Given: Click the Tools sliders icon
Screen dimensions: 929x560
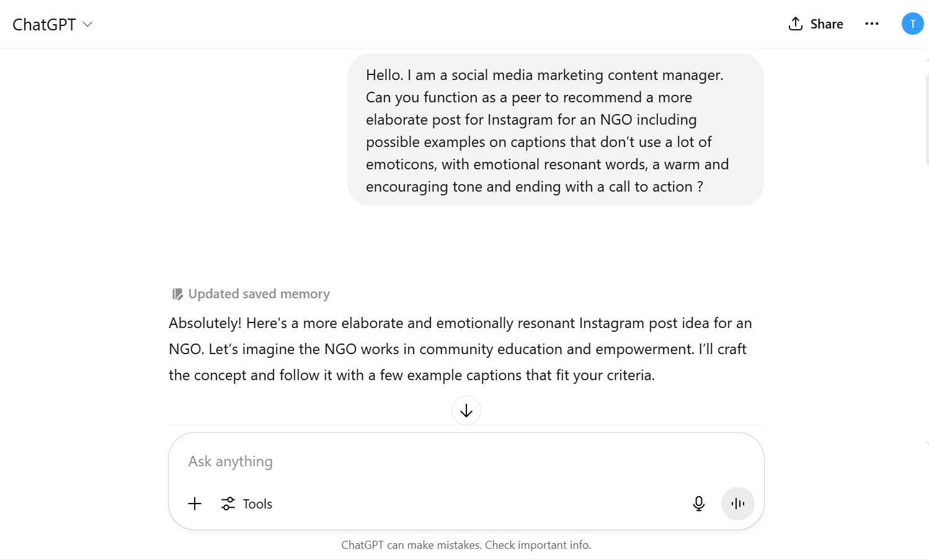Looking at the screenshot, I should (x=228, y=504).
